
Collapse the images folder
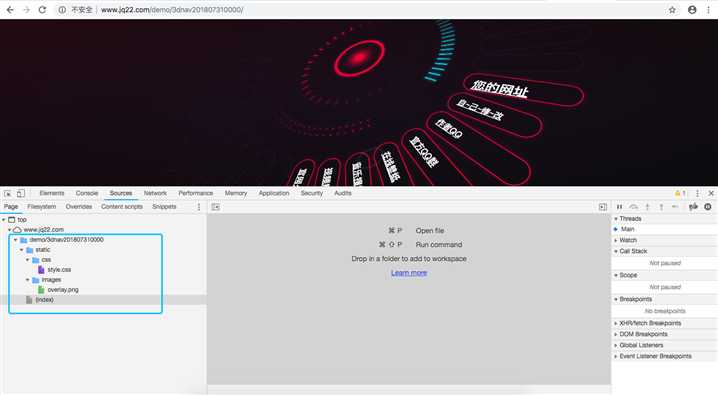point(27,280)
